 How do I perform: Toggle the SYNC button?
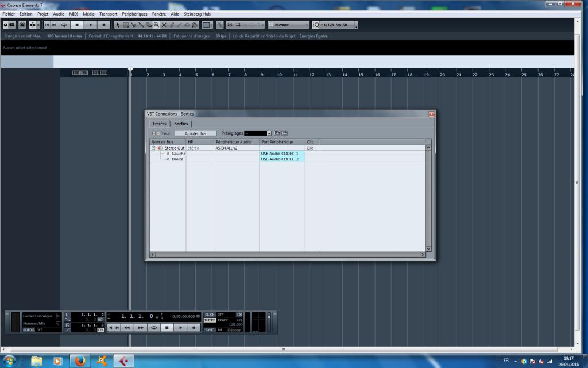pos(210,330)
